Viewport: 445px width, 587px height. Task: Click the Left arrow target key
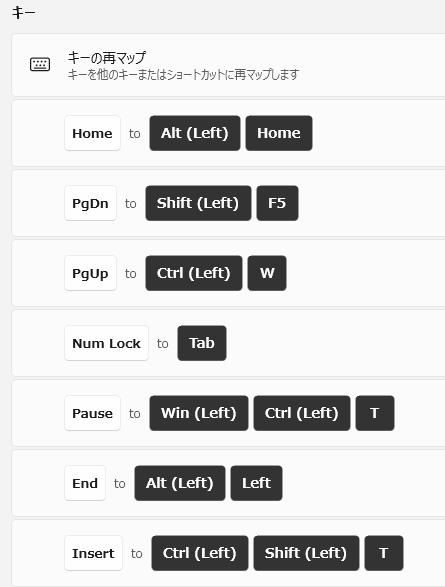[256, 483]
